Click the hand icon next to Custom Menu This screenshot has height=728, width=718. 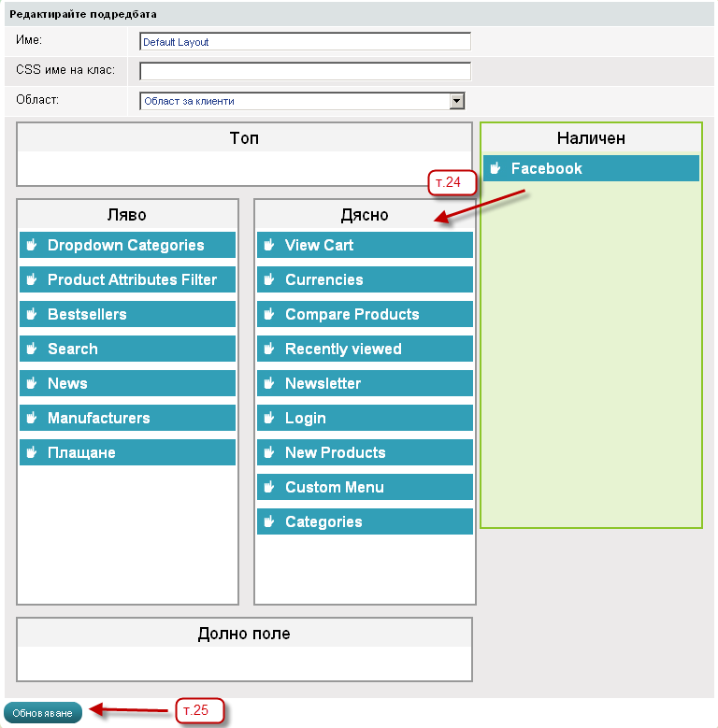(269, 487)
